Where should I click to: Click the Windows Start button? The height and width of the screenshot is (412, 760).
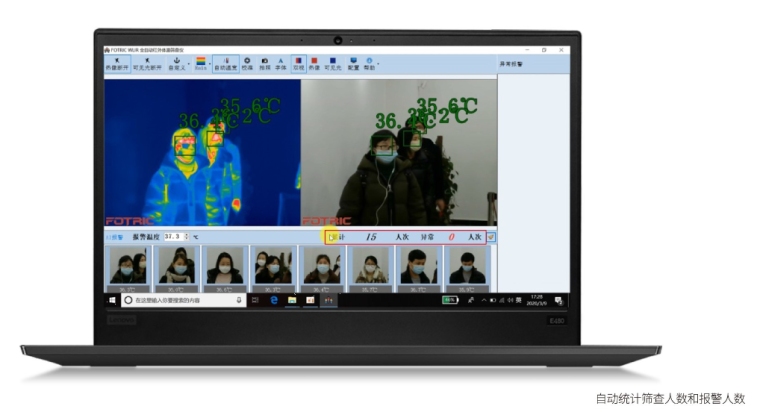[x=112, y=299]
